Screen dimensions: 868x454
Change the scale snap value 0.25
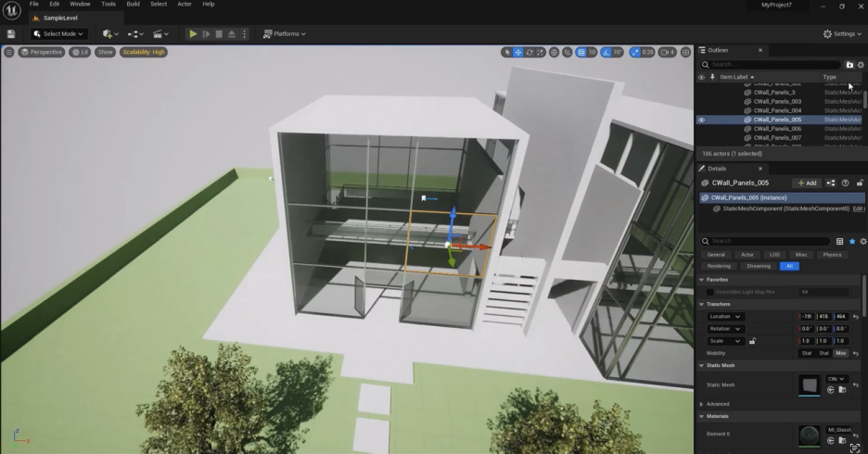point(647,52)
